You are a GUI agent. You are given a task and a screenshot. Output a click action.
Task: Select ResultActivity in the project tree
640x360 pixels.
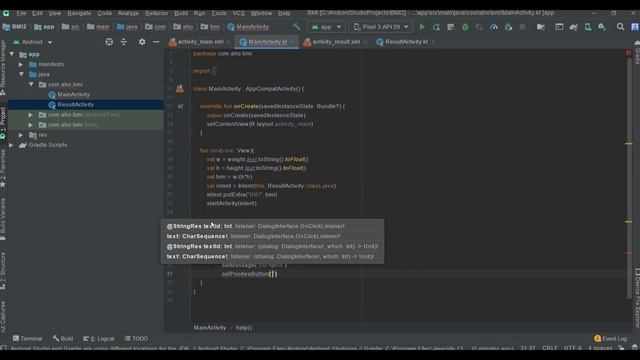coord(76,105)
